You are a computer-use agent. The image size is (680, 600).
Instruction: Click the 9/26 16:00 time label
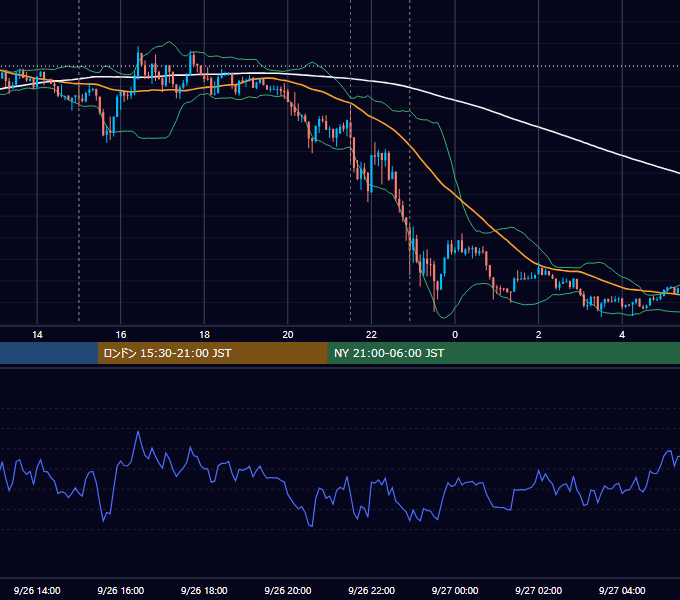coord(121,590)
